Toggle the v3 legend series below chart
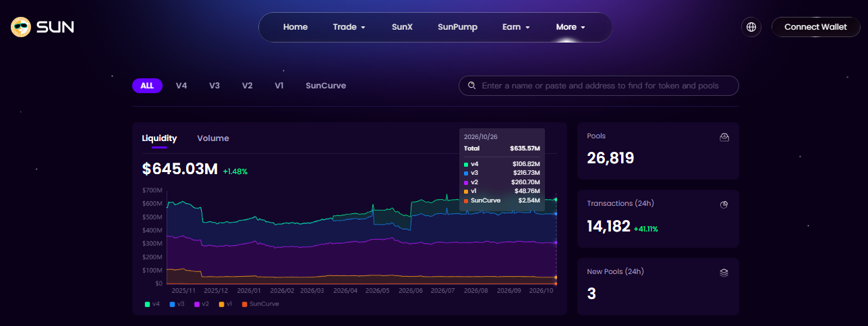Viewport: 868px width, 326px height. (x=177, y=304)
